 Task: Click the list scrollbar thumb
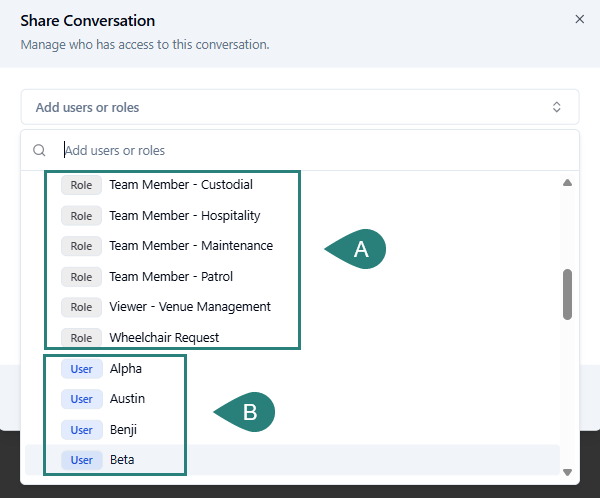tap(567, 294)
